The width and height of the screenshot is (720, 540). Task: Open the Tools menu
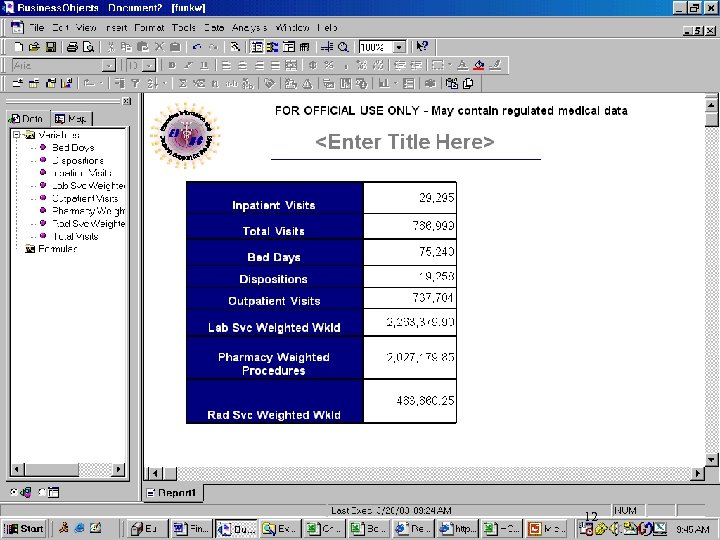184,28
